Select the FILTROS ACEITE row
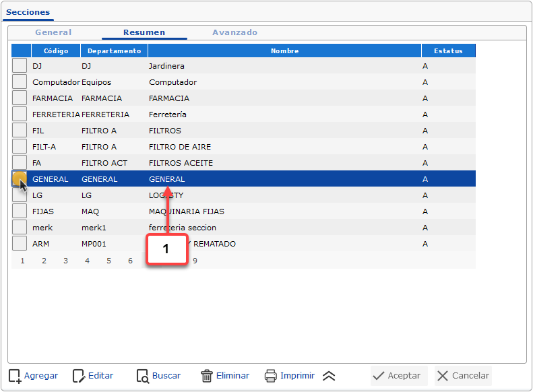533x392 pixels. (x=181, y=163)
